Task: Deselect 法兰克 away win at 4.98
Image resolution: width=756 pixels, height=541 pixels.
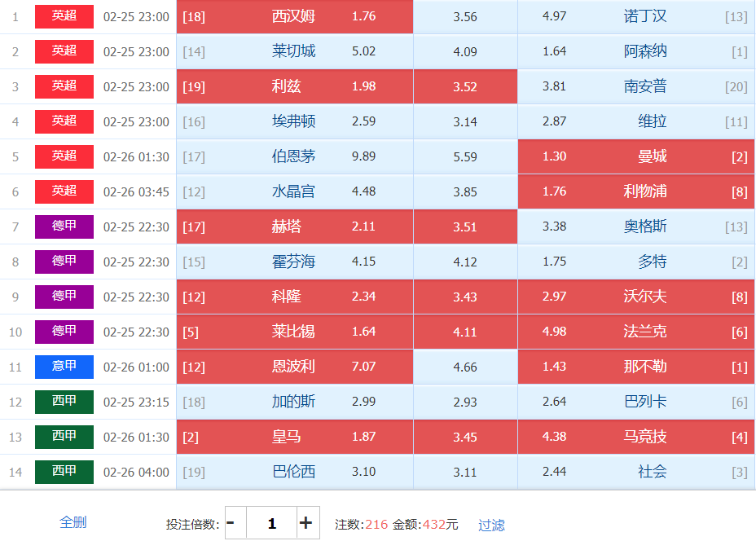Action: coord(636,332)
